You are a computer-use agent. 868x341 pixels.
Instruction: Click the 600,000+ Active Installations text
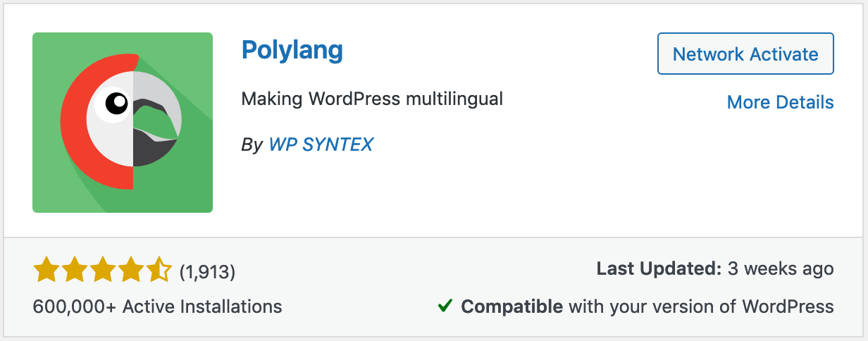pos(157,306)
